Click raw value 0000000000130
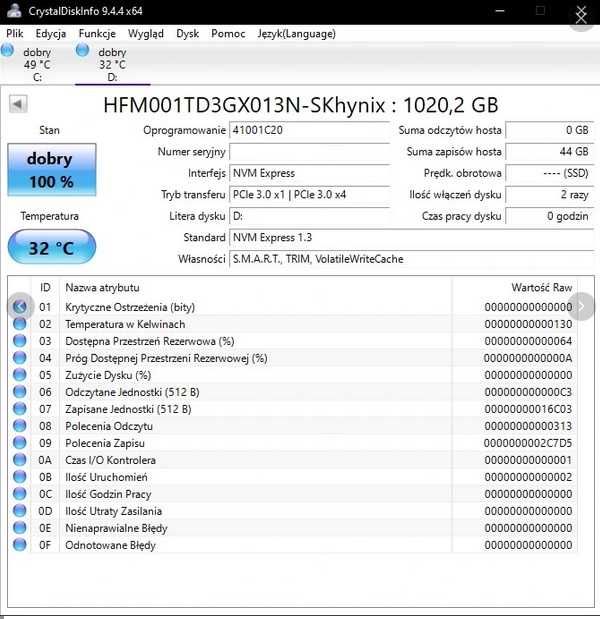 (528, 324)
